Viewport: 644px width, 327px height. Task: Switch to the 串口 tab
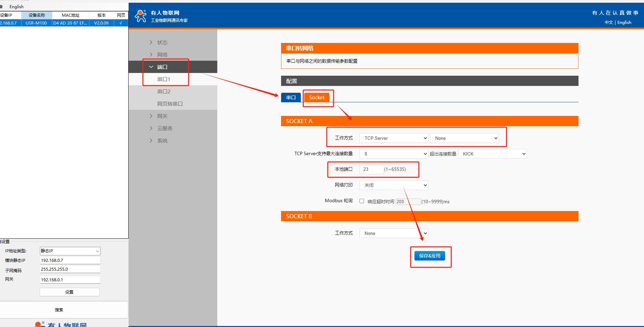[291, 98]
